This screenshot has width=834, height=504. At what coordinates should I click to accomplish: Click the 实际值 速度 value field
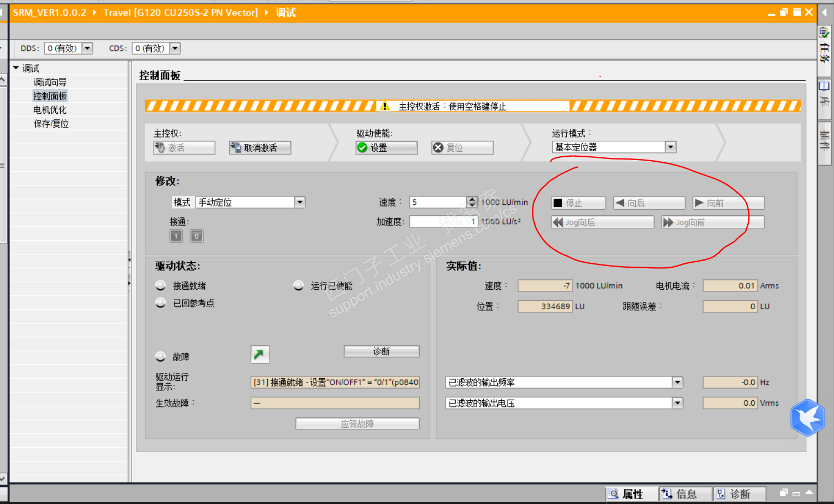[x=545, y=285]
